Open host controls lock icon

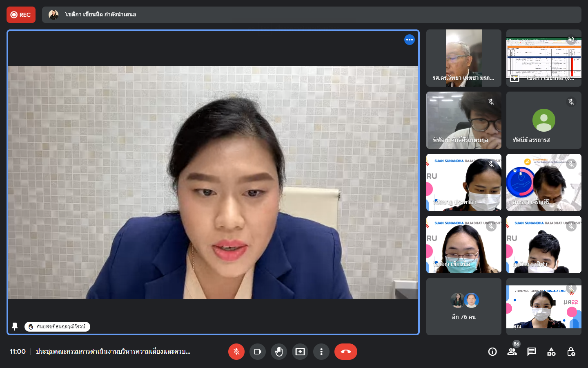click(571, 352)
